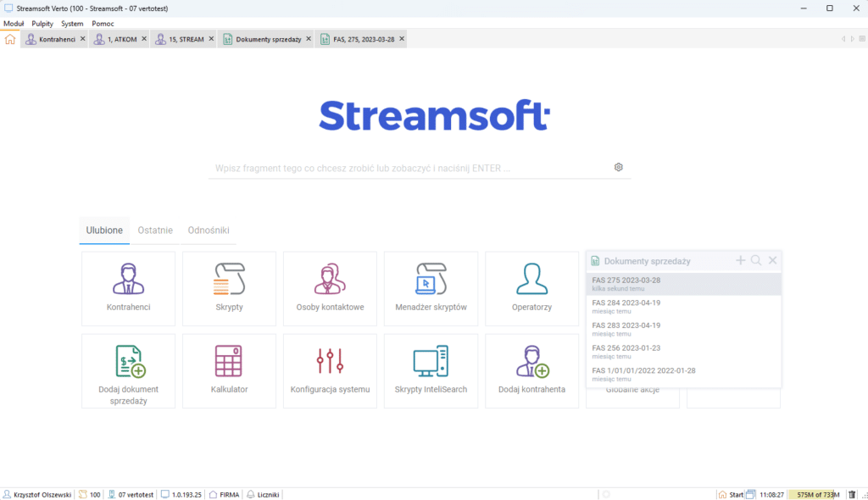Open the Kalkulator tool
The image size is (868, 500).
point(229,370)
